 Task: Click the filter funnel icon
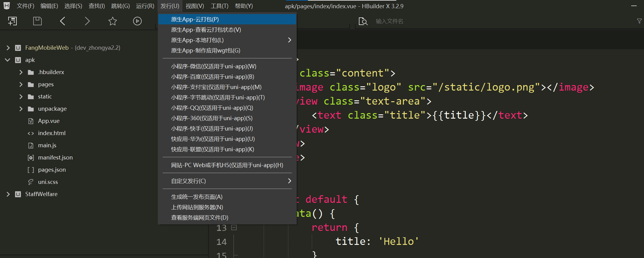[x=639, y=21]
